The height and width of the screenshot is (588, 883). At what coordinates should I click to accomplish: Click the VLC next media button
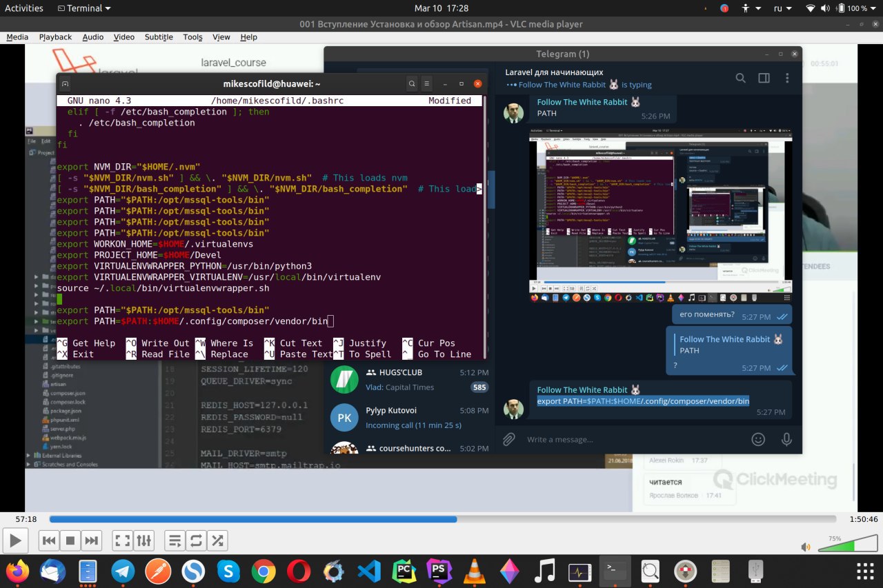92,540
